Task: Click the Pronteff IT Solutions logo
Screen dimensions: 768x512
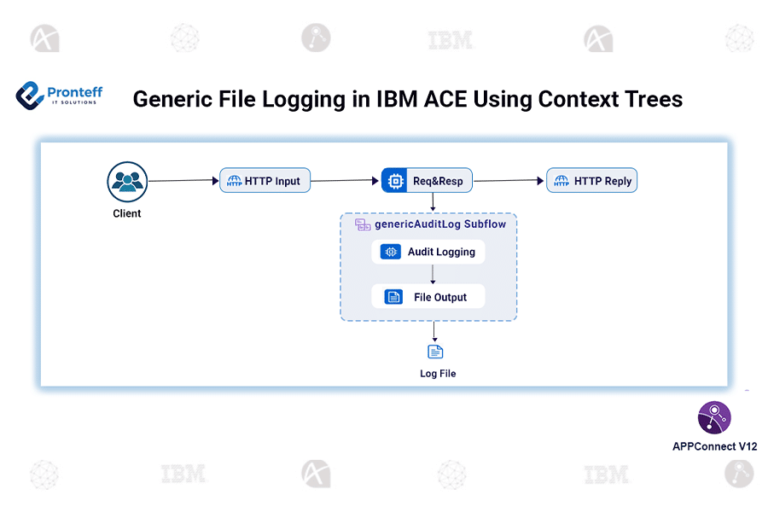Action: tap(59, 95)
